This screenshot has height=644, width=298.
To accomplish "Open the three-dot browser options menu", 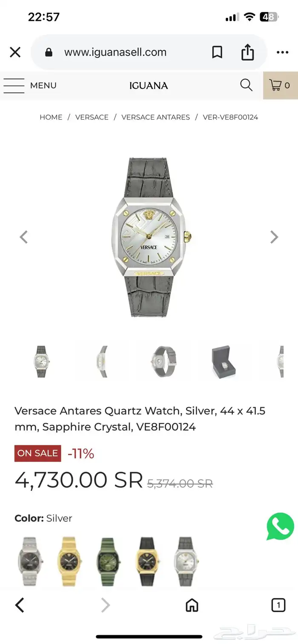I will [x=282, y=52].
